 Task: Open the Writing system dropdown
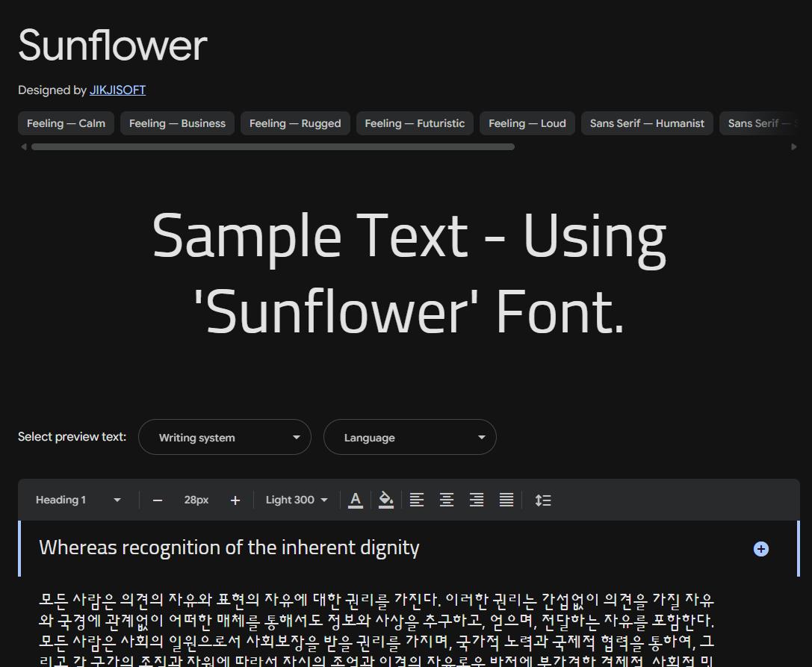pos(225,437)
